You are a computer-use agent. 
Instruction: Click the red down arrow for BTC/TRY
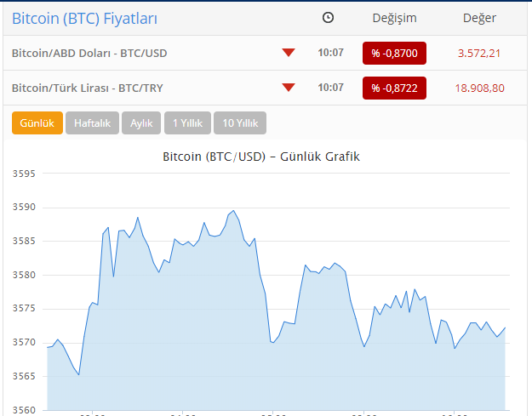[289, 88]
